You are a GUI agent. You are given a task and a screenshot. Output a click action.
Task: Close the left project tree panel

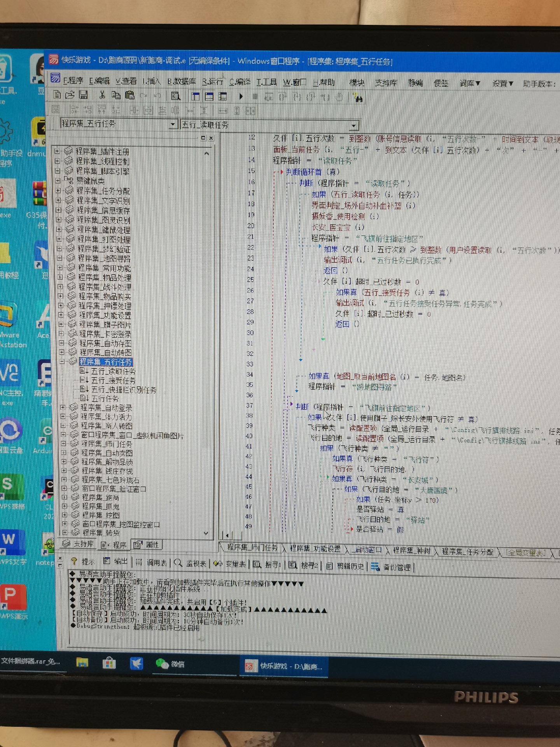[x=211, y=138]
